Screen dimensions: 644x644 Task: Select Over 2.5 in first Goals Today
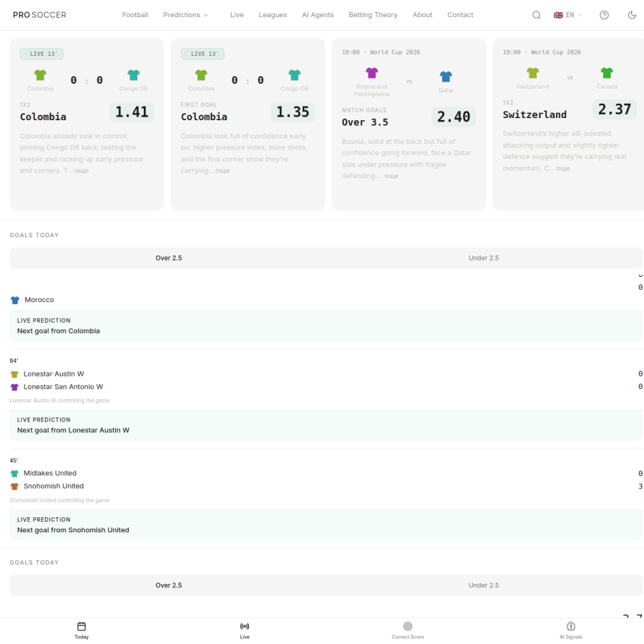[x=168, y=258]
